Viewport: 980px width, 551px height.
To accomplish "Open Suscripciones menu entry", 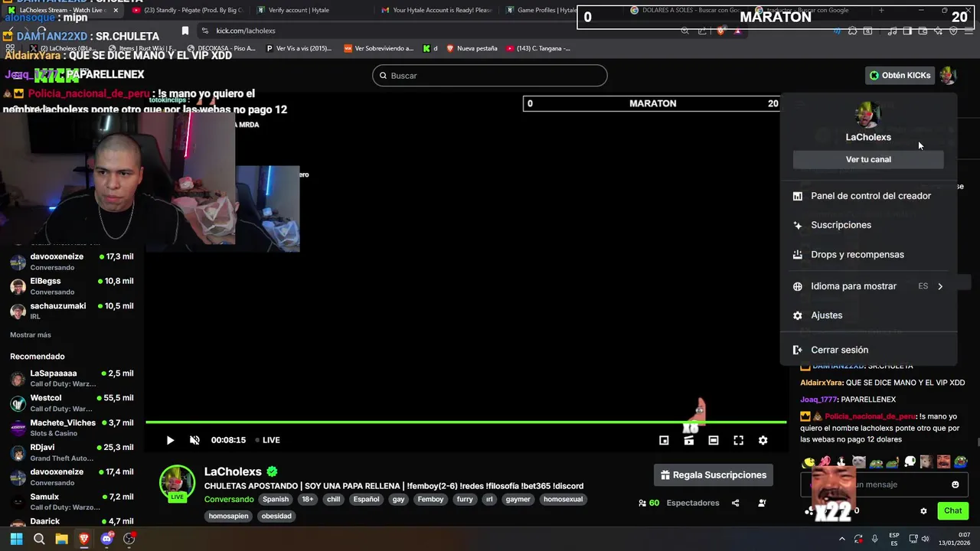I will (x=868, y=225).
